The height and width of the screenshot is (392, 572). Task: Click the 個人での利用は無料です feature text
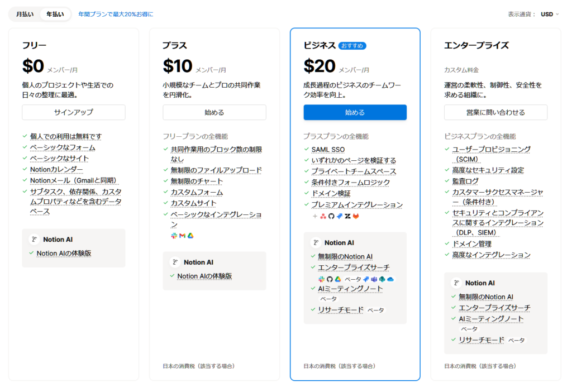(x=66, y=136)
